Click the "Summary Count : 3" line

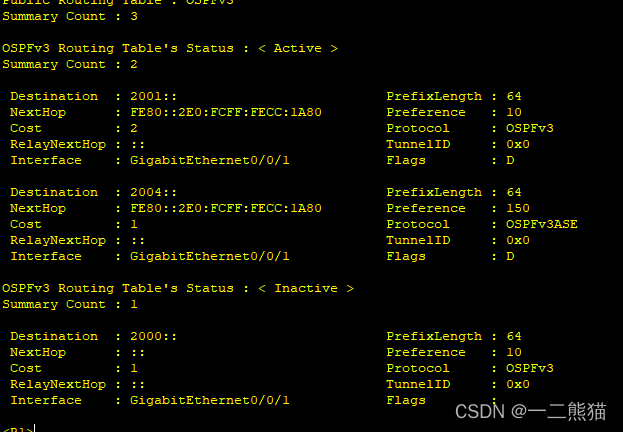(x=70, y=17)
